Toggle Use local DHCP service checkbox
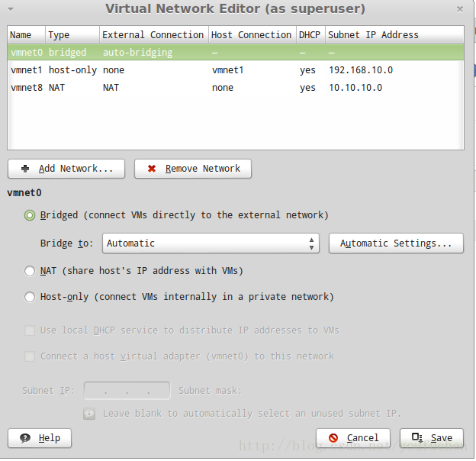 pyautogui.click(x=30, y=330)
